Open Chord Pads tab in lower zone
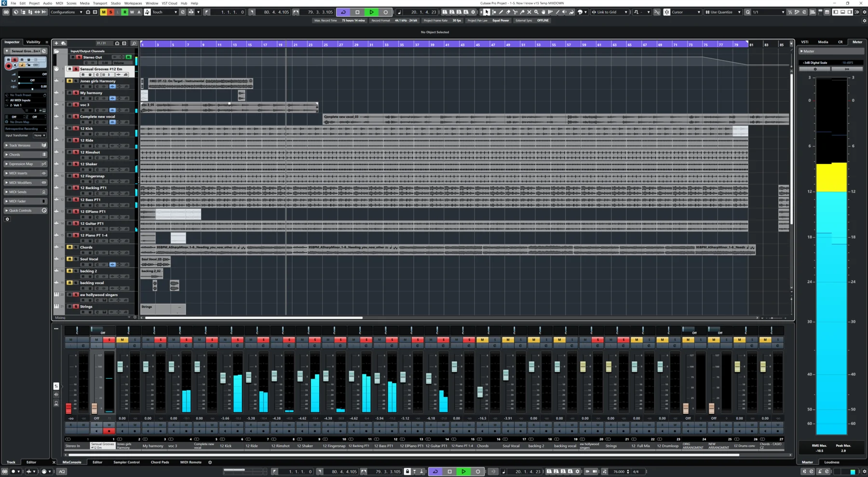Viewport: 868px width, 477px height. (x=160, y=462)
